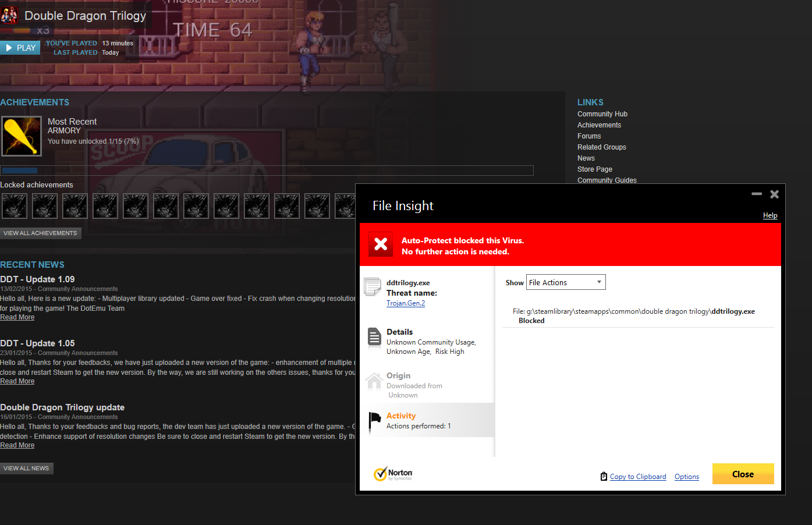Open the DDT - Update 1.09 news headline
The width and height of the screenshot is (812, 525).
coord(37,279)
